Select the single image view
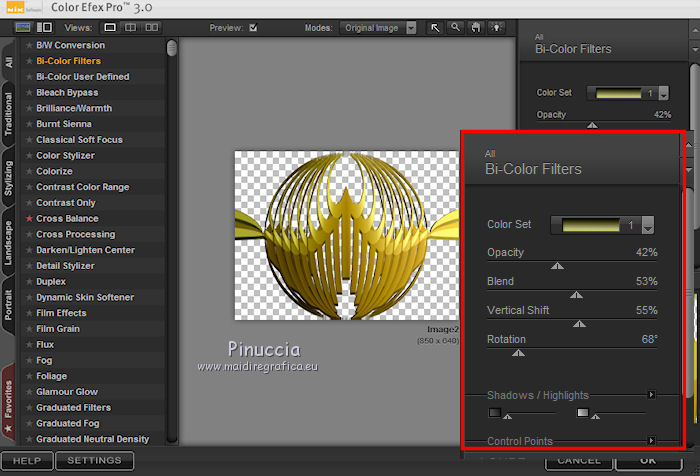The height and width of the screenshot is (476, 700). point(110,28)
